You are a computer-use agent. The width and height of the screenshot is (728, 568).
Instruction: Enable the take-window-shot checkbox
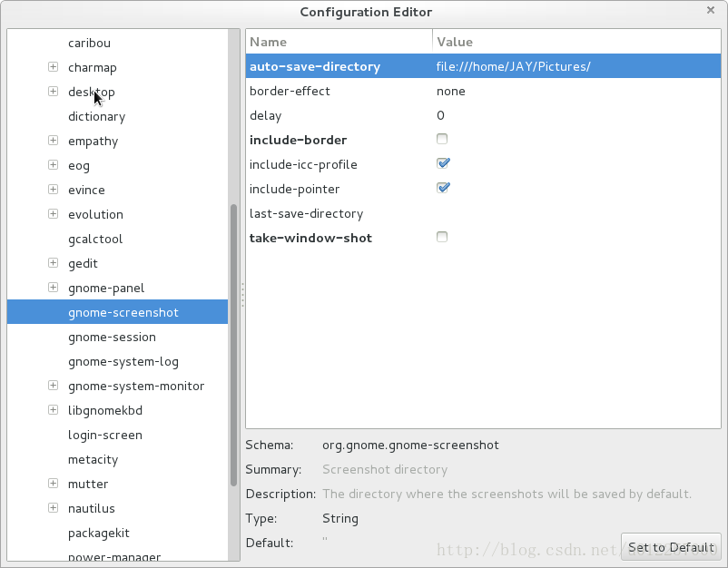pos(442,237)
